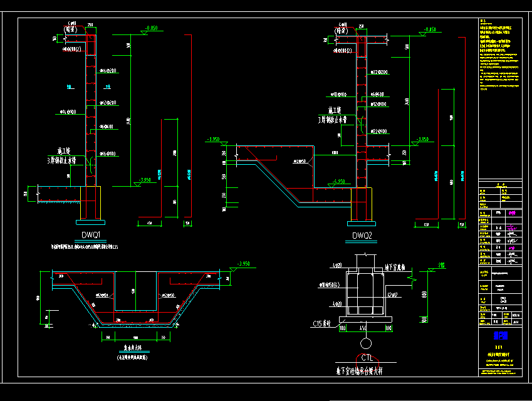Image resolution: width=532 pixels, height=401 pixels.
Task: Click the '3厚钢板止水带' label in DWQ2
Action: click(333, 120)
